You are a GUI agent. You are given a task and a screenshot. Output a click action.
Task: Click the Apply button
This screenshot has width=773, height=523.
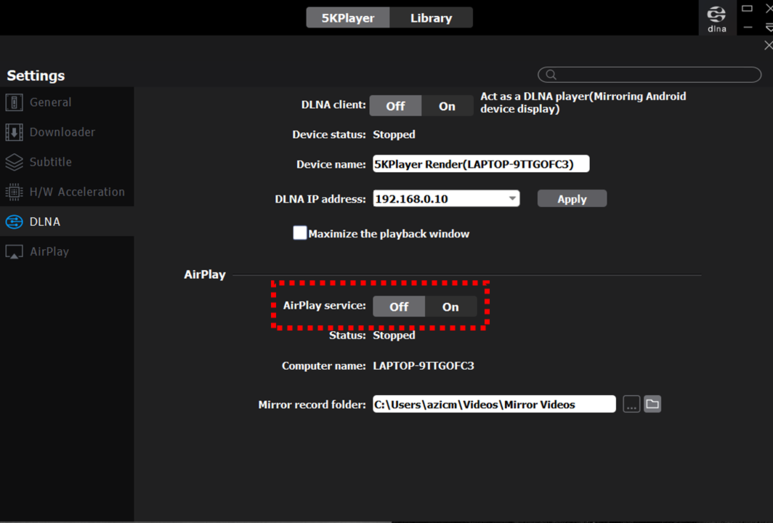(572, 199)
